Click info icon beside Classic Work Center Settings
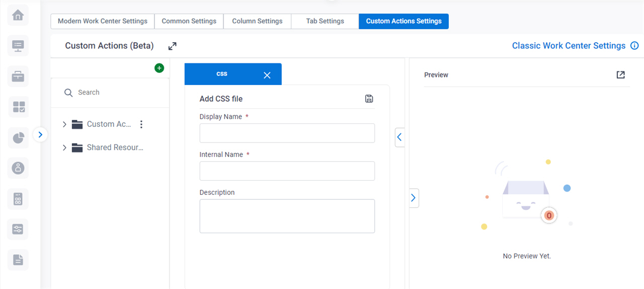The height and width of the screenshot is (289, 644). point(634,46)
